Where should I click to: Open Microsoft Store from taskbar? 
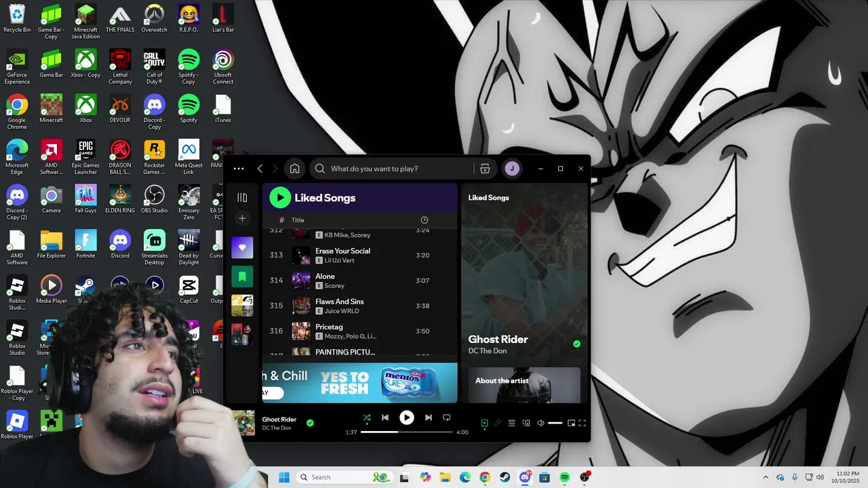(x=545, y=477)
